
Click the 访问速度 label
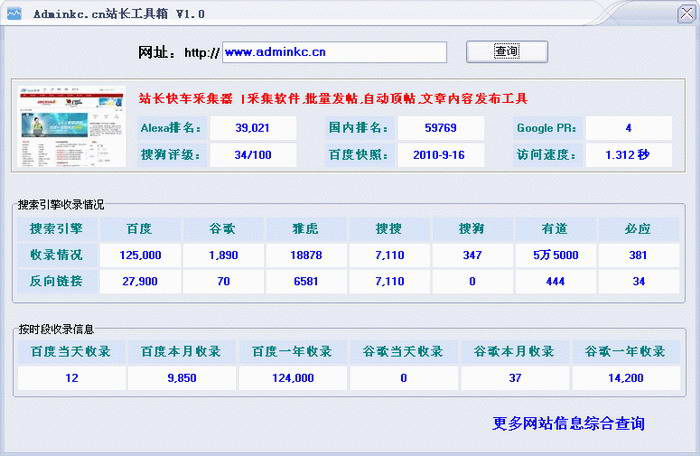click(x=547, y=155)
